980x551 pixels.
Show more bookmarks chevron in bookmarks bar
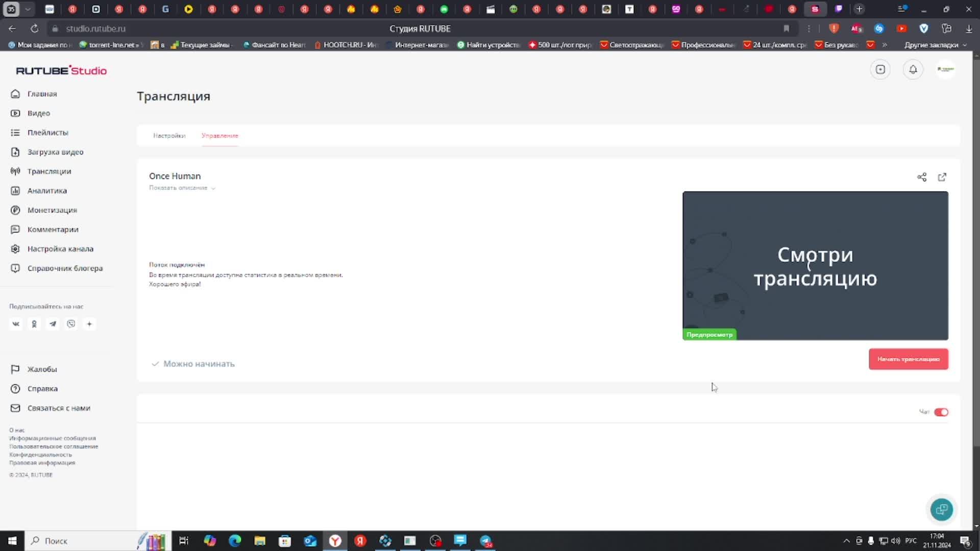point(885,45)
